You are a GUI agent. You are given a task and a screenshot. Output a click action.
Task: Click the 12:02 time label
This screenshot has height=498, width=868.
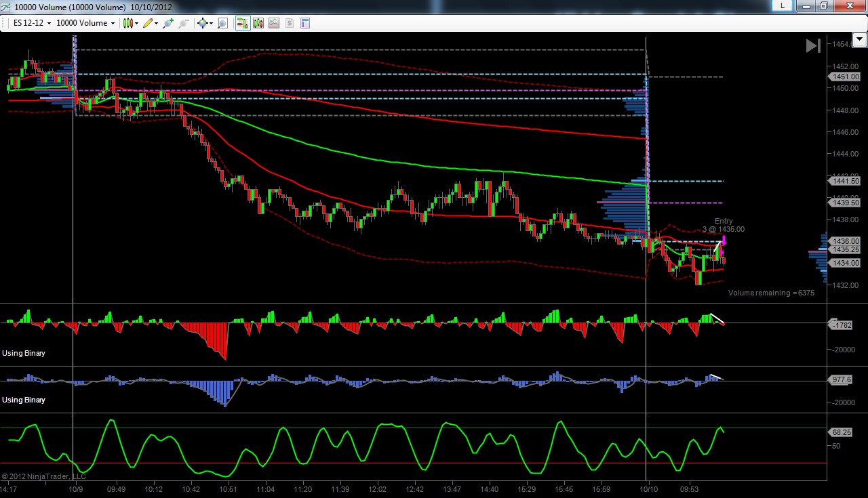377,489
